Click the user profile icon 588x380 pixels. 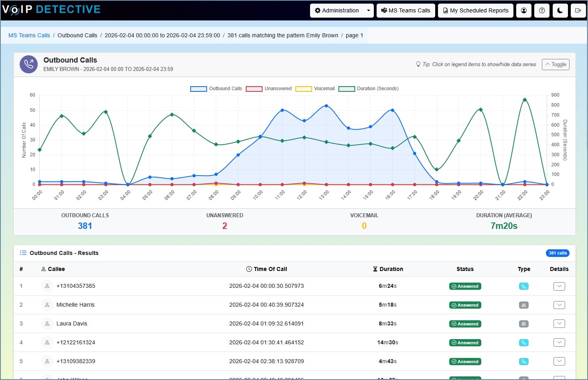tap(524, 11)
